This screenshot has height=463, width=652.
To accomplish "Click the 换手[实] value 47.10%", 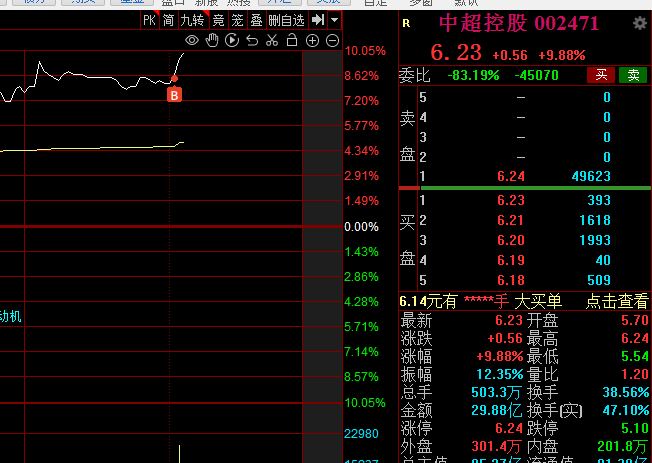I will tap(626, 411).
